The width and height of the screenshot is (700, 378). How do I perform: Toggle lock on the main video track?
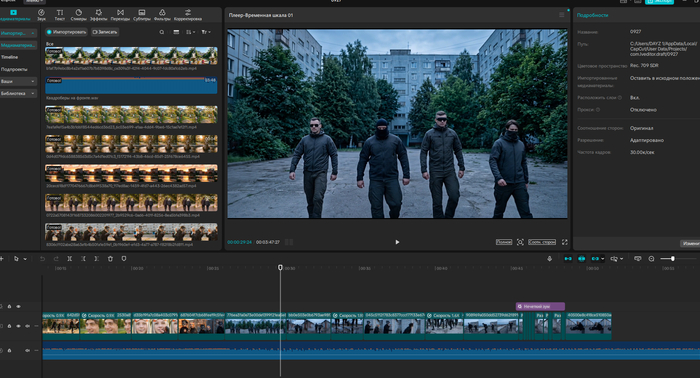coord(9,326)
